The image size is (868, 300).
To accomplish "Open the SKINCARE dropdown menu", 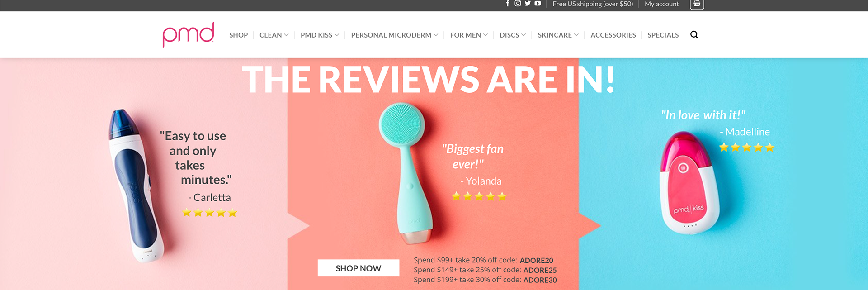I will coord(558,35).
